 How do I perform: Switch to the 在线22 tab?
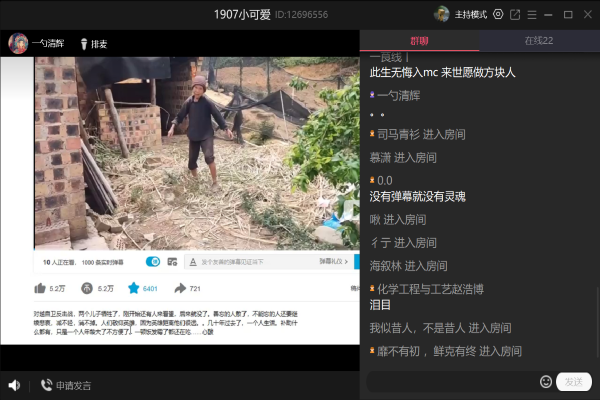(539, 41)
